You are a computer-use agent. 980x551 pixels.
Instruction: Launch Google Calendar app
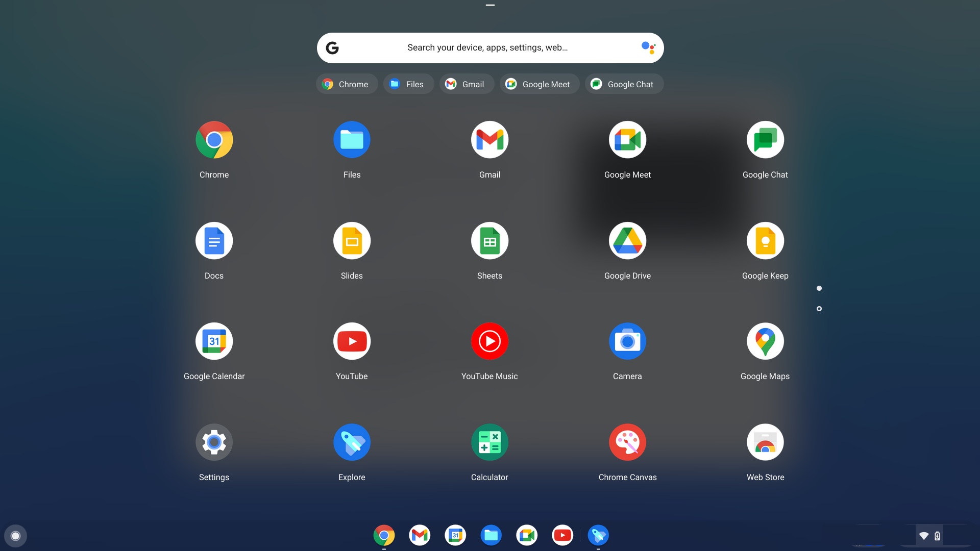[214, 341]
